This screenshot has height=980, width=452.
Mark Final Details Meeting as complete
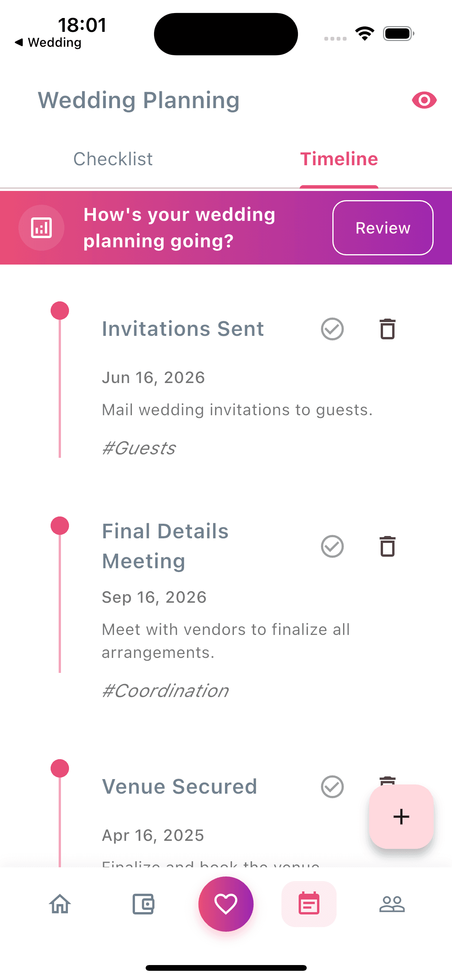332,547
